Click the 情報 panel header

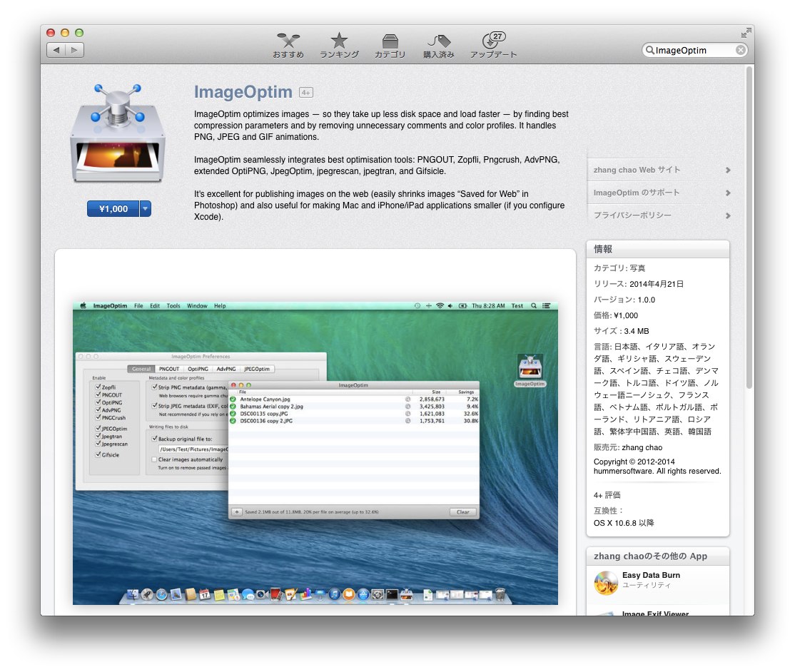pos(657,250)
